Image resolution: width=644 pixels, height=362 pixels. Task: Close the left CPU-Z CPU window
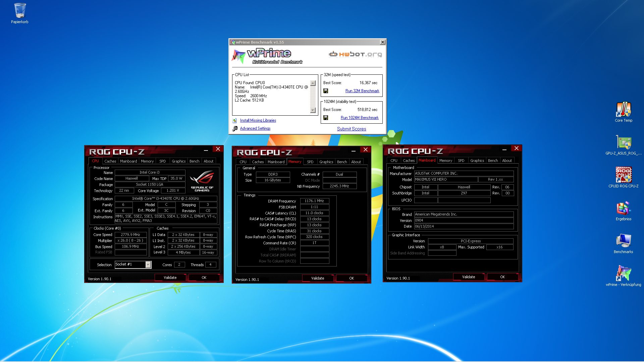[218, 149]
